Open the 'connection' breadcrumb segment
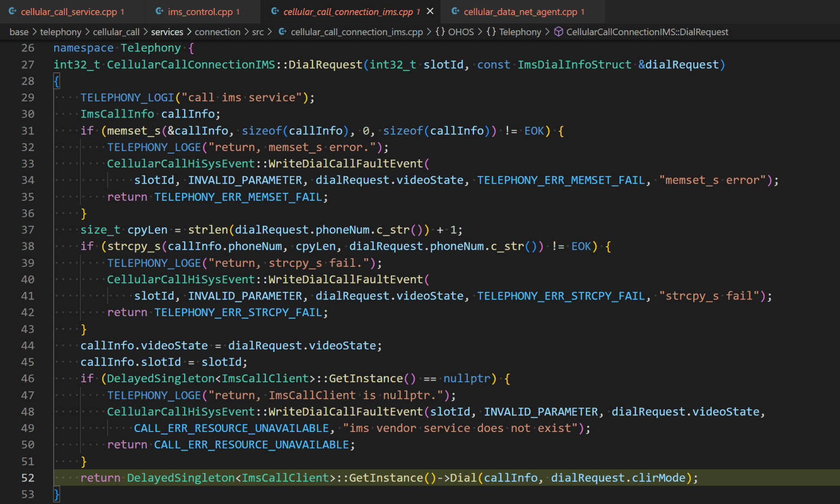Viewport: 840px width, 504px height. click(x=217, y=32)
